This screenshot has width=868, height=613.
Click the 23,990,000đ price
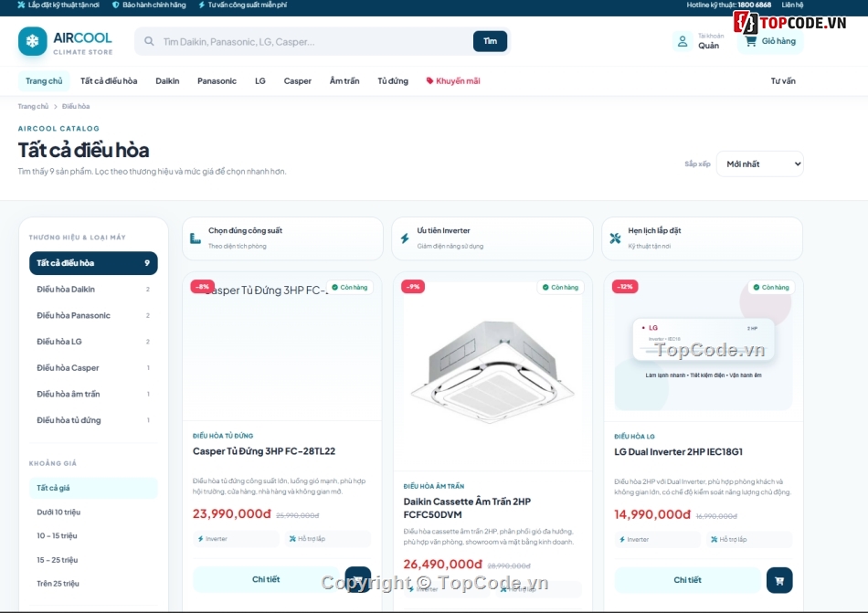(232, 514)
